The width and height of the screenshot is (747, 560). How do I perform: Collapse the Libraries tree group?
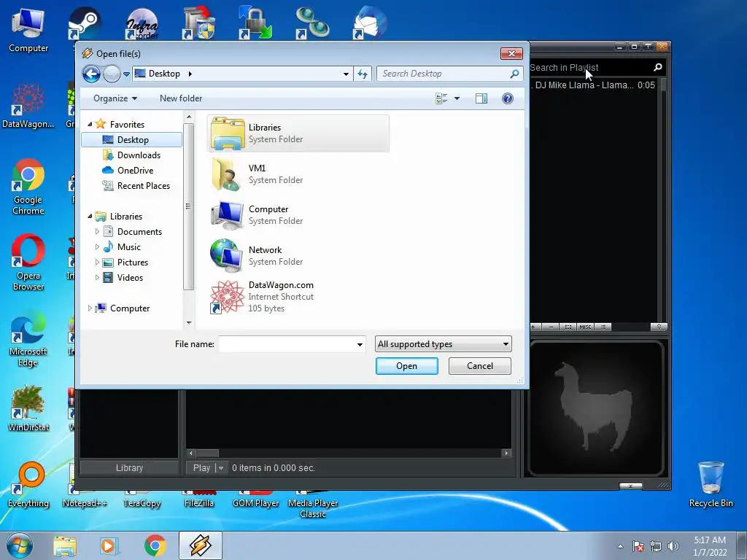pyautogui.click(x=90, y=216)
